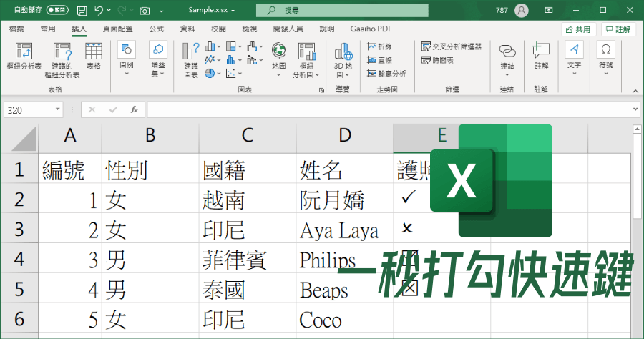Insert a pie or doughnut chart
The height and width of the screenshot is (339, 644).
pyautogui.click(x=213, y=74)
